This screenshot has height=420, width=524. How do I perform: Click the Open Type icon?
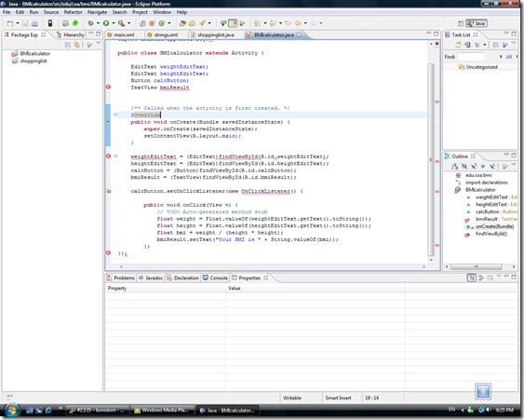tap(182, 23)
